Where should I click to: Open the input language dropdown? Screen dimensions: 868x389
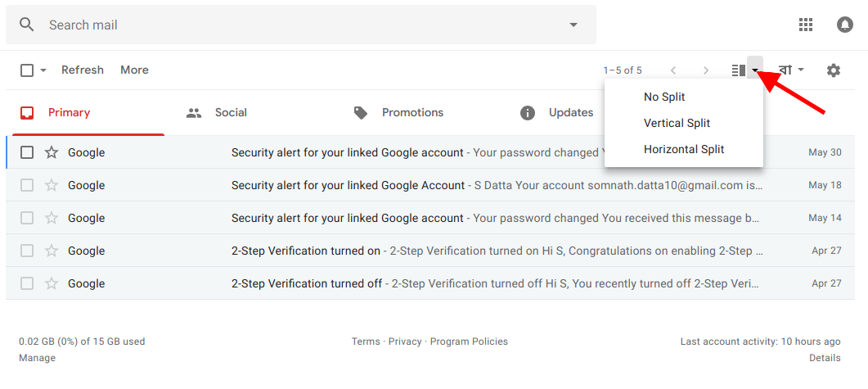791,70
